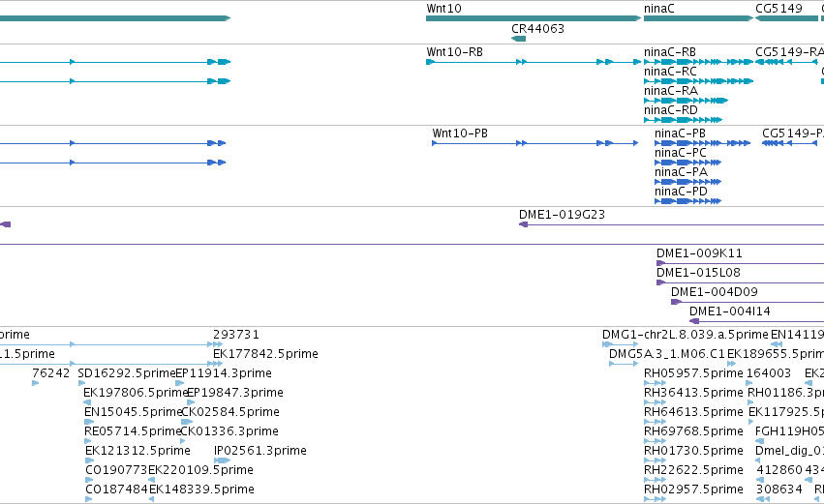Click BAC clone DME1-009K11

pos(699,253)
